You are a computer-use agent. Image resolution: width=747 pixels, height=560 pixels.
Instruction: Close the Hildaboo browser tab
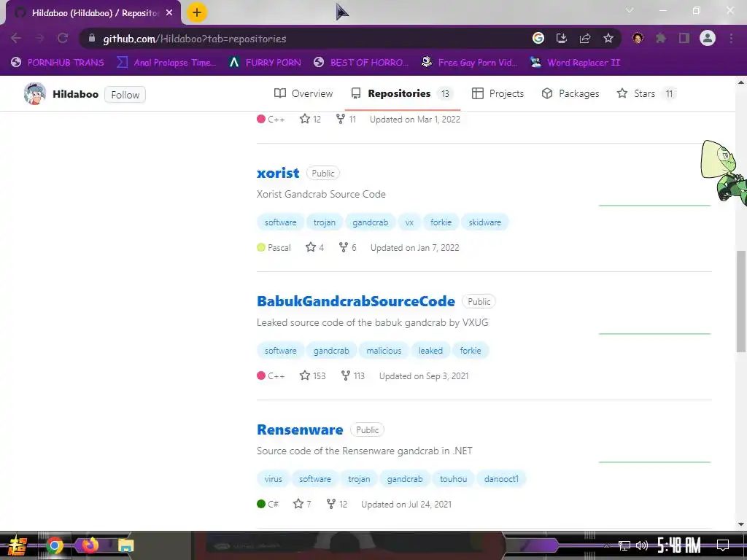click(169, 13)
